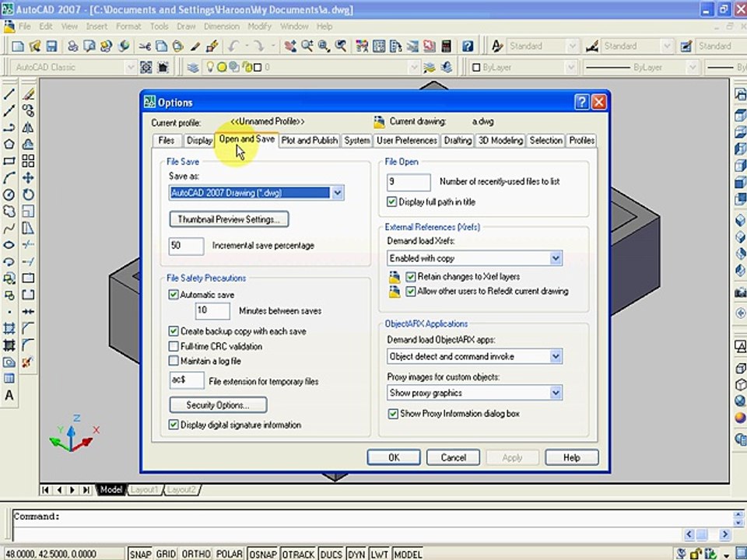Switch to Layout1 drawing tab
Viewport: 747px width, 560px height.
tap(144, 489)
